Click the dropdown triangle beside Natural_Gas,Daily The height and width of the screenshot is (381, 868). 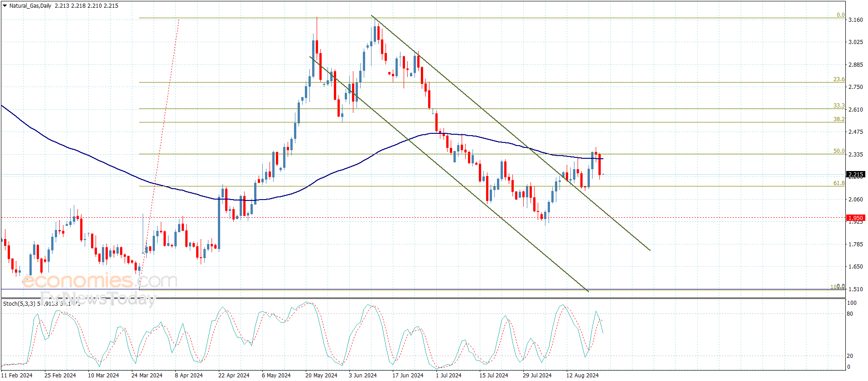pyautogui.click(x=5, y=6)
